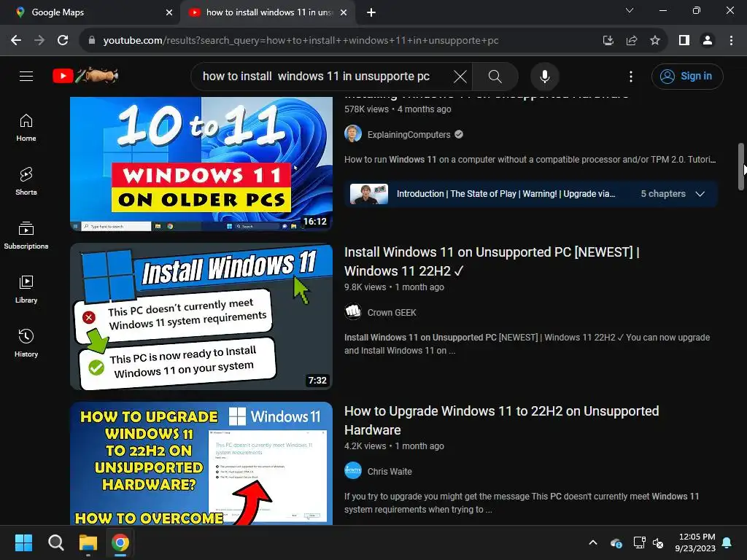This screenshot has height=560, width=747.
Task: Click the install app icon in the address bar
Action: coord(608,41)
